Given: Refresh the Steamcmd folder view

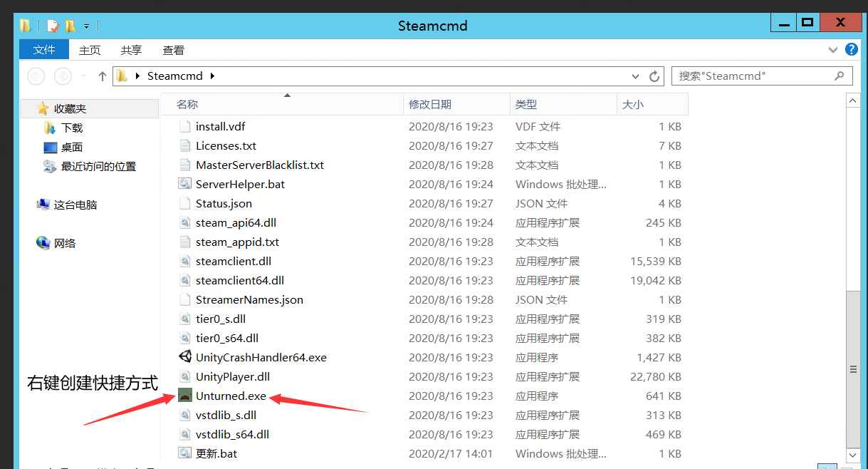Looking at the screenshot, I should (655, 76).
